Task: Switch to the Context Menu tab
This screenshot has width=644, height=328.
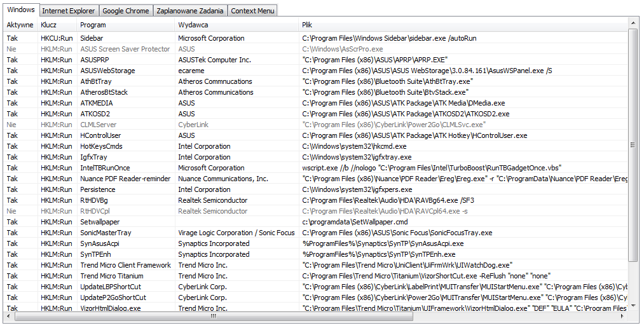Action: tap(252, 11)
